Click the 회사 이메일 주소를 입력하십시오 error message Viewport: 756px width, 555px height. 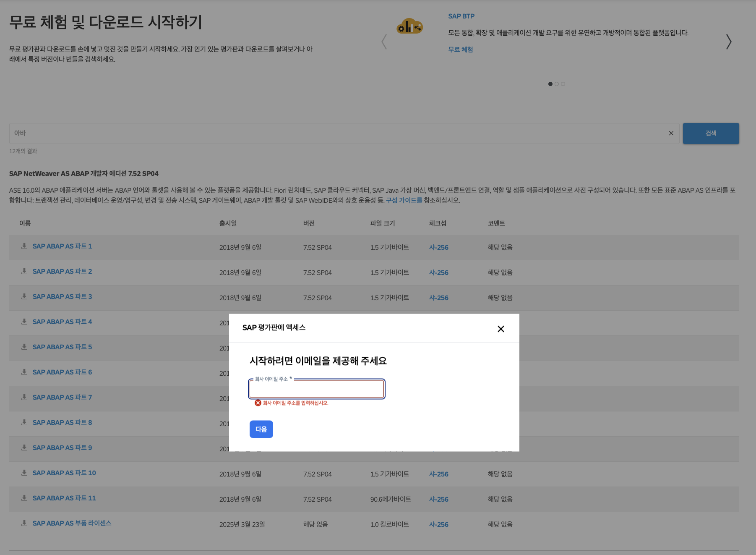[x=292, y=403]
